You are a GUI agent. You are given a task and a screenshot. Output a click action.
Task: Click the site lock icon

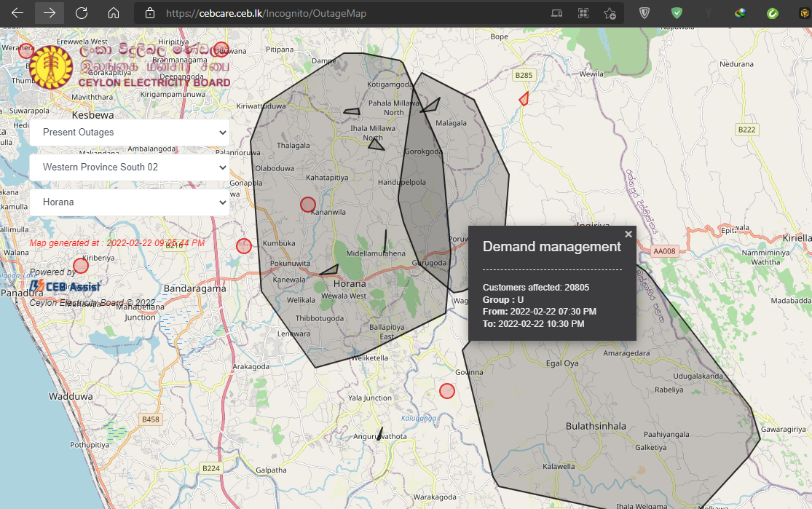pos(150,13)
